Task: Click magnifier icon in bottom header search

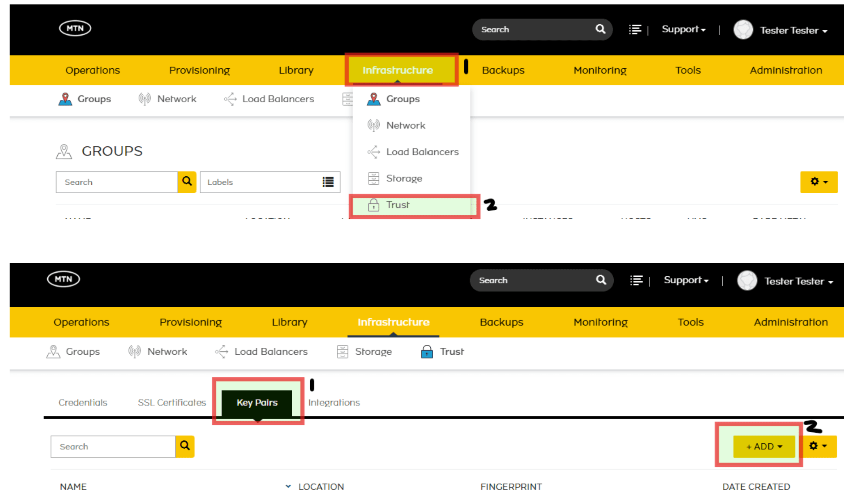Action: pos(601,280)
